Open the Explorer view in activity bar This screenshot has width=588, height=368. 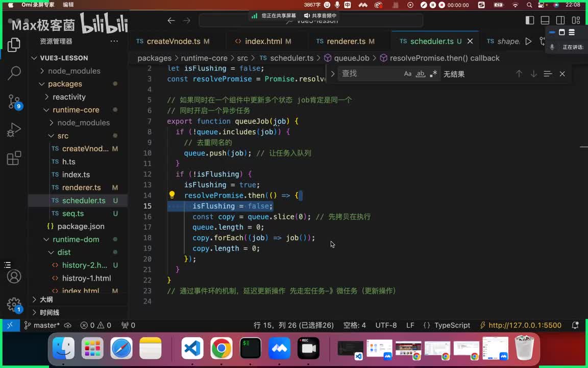[x=14, y=45]
